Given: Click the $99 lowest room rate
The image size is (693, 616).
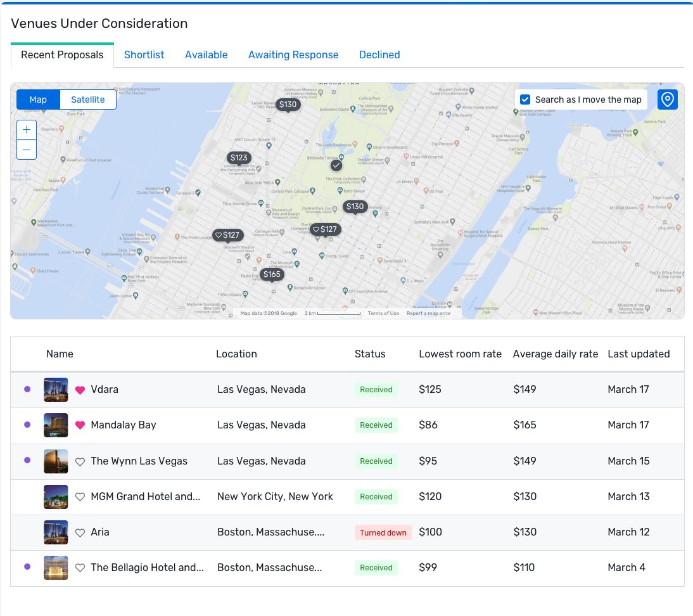Looking at the screenshot, I should [x=428, y=567].
